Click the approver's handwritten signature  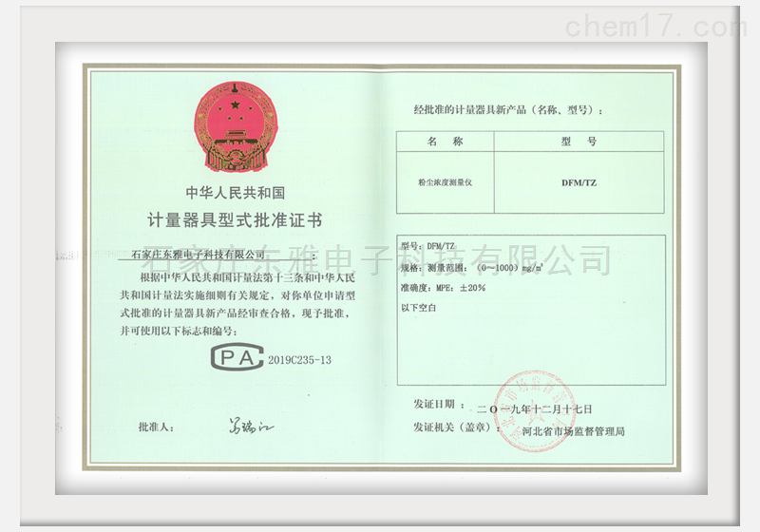point(251,427)
